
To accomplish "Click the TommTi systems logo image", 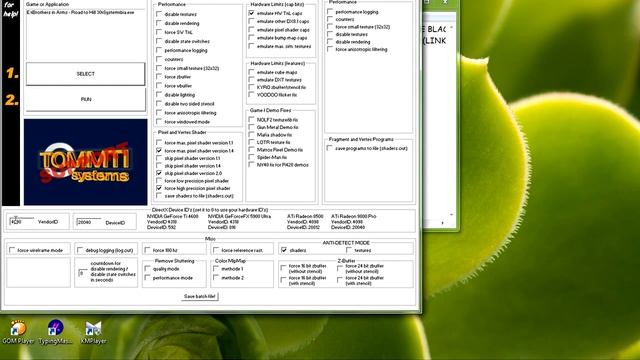I will point(86,162).
